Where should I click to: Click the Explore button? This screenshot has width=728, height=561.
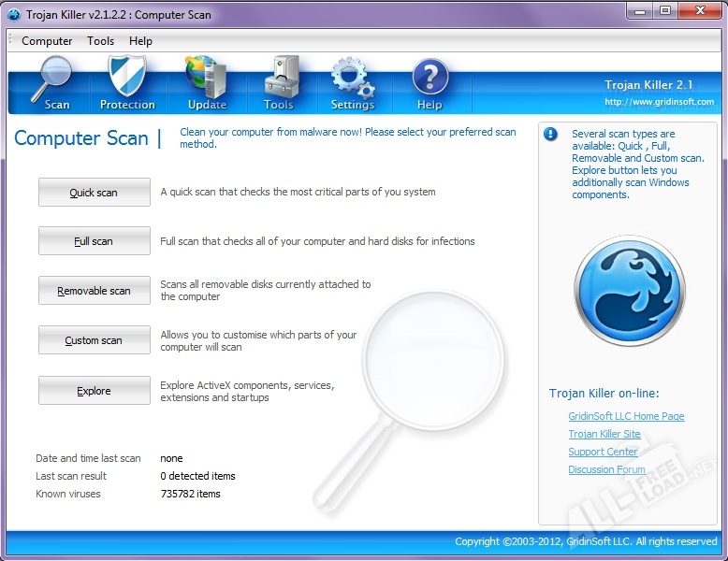click(x=94, y=391)
